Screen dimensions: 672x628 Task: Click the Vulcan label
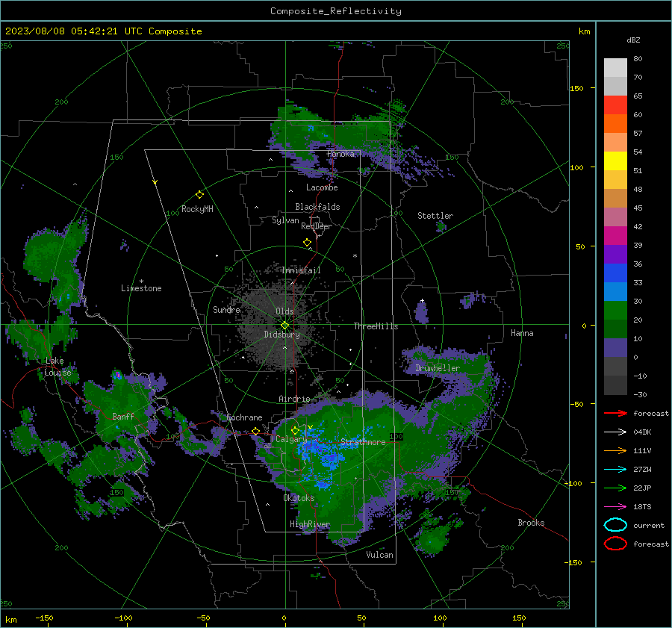pos(379,555)
